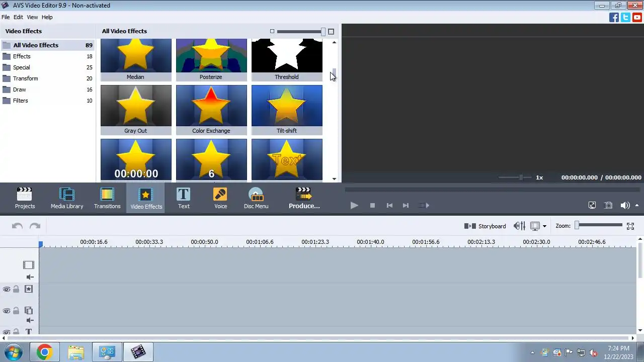Adjust the timeline Zoom slider
Image resolution: width=644 pixels, height=362 pixels.
pyautogui.click(x=599, y=225)
